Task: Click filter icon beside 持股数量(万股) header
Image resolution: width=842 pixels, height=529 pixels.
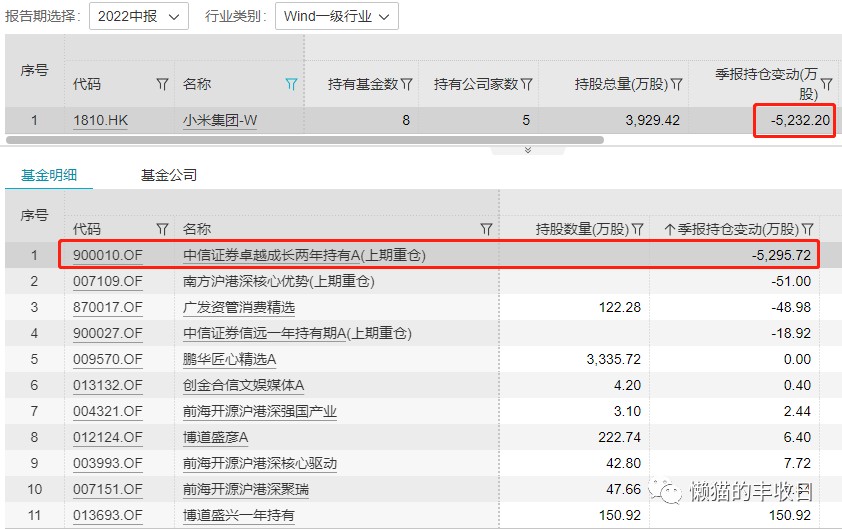Action: click(636, 229)
